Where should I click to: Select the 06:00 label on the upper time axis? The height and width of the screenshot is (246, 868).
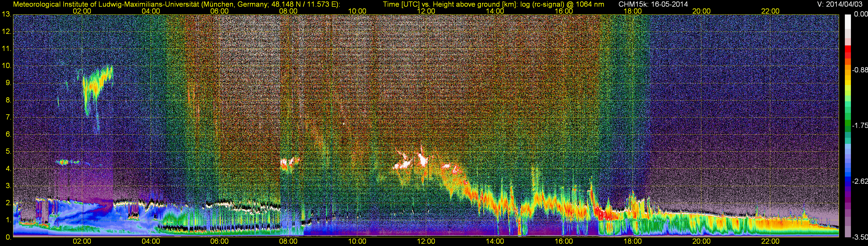(219, 11)
